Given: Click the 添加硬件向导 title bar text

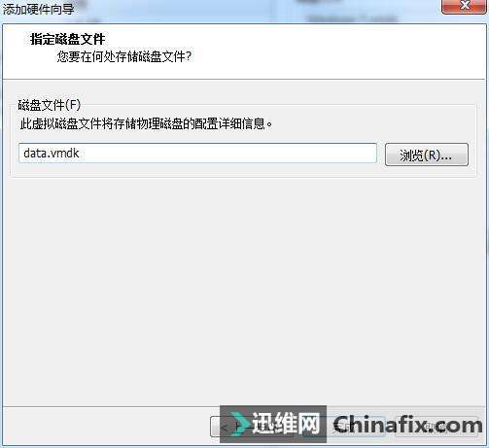Looking at the screenshot, I should coord(38,9).
